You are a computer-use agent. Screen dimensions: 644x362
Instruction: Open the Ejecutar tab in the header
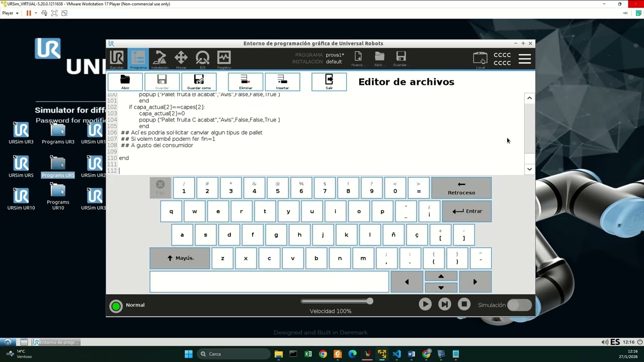[117, 59]
